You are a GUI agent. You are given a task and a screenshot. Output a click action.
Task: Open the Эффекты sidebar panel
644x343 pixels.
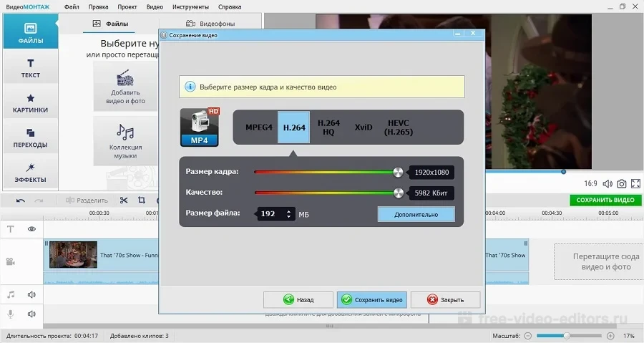click(31, 172)
